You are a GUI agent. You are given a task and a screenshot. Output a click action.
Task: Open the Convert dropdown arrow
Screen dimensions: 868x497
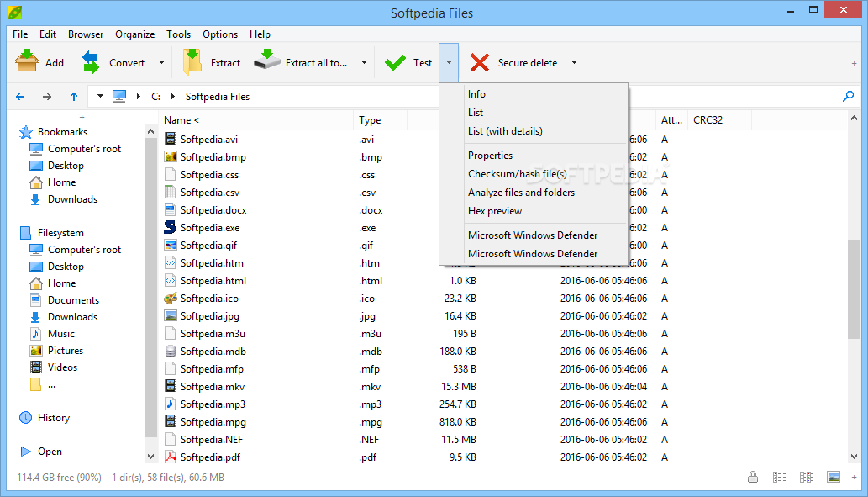161,62
